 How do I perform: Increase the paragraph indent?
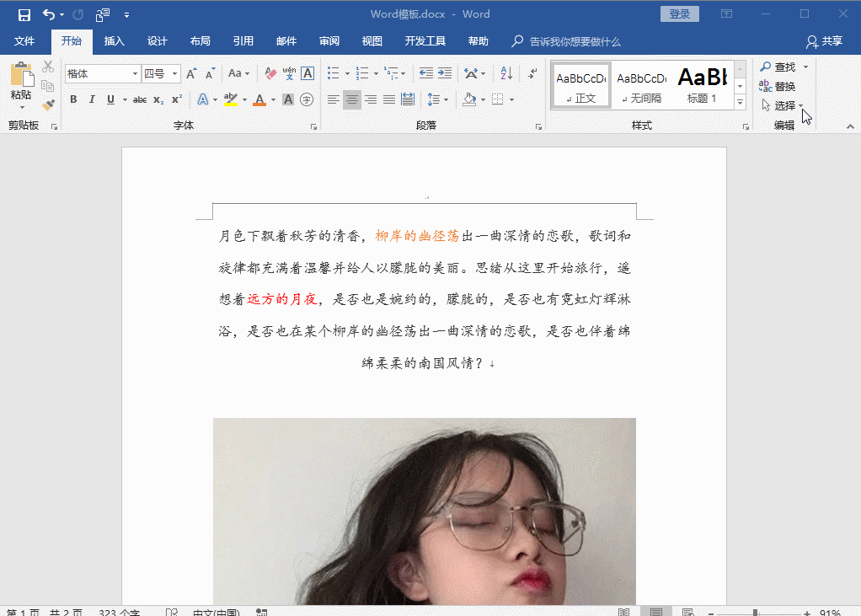[x=445, y=73]
